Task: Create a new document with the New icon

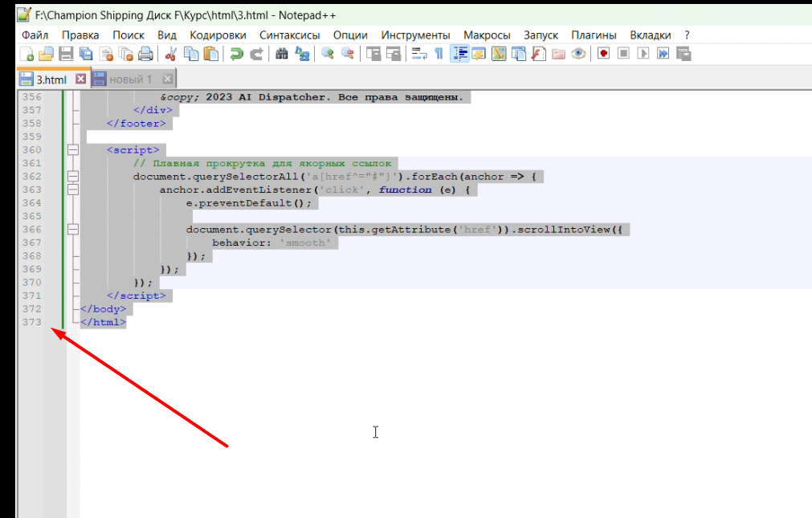Action: point(27,54)
